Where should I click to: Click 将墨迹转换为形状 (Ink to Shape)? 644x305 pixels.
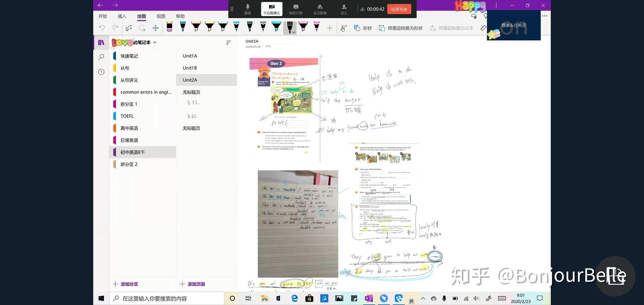[401, 28]
